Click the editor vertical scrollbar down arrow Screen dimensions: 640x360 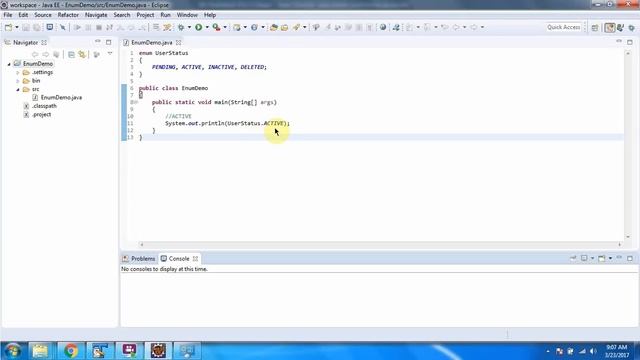(x=628, y=237)
